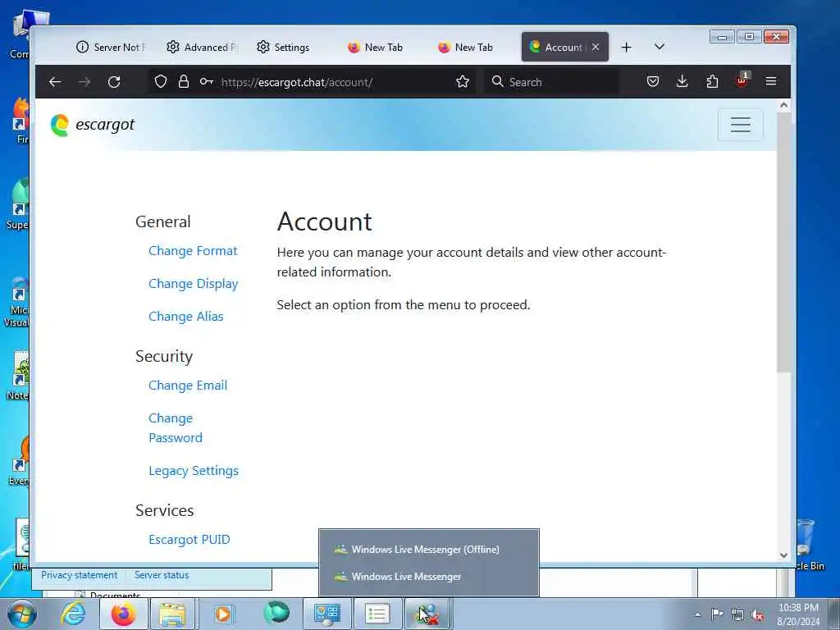Show hidden tray icons arrow

[x=697, y=614]
